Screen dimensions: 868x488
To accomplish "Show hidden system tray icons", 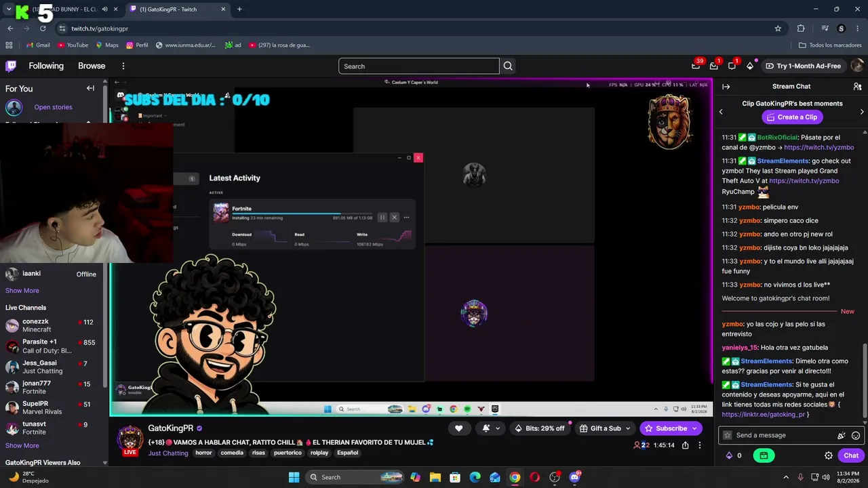I will click(786, 477).
